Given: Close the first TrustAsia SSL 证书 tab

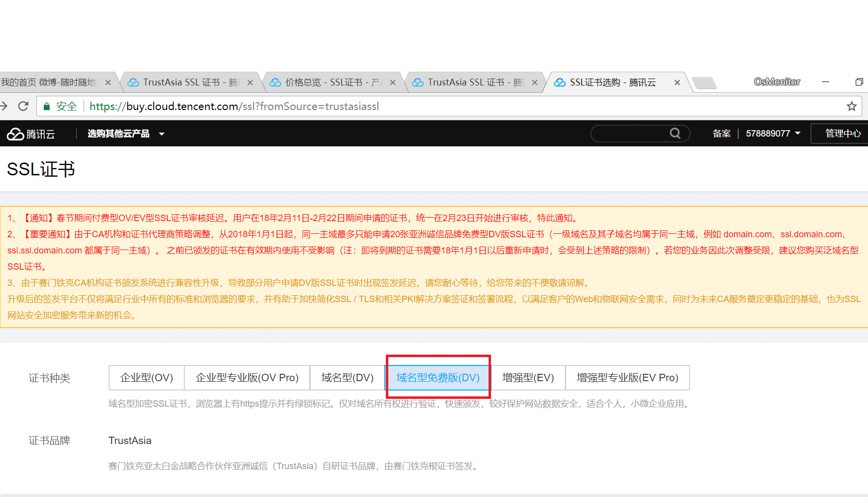Looking at the screenshot, I should pos(250,83).
